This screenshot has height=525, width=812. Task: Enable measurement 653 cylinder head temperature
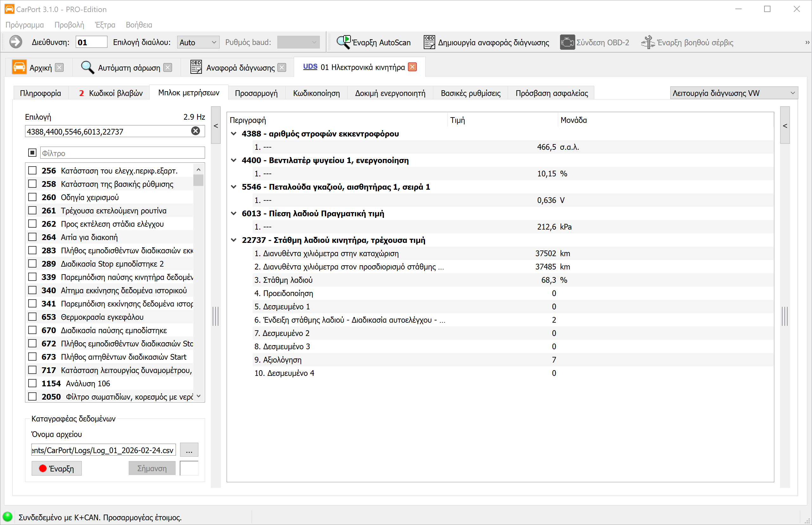pos(32,317)
